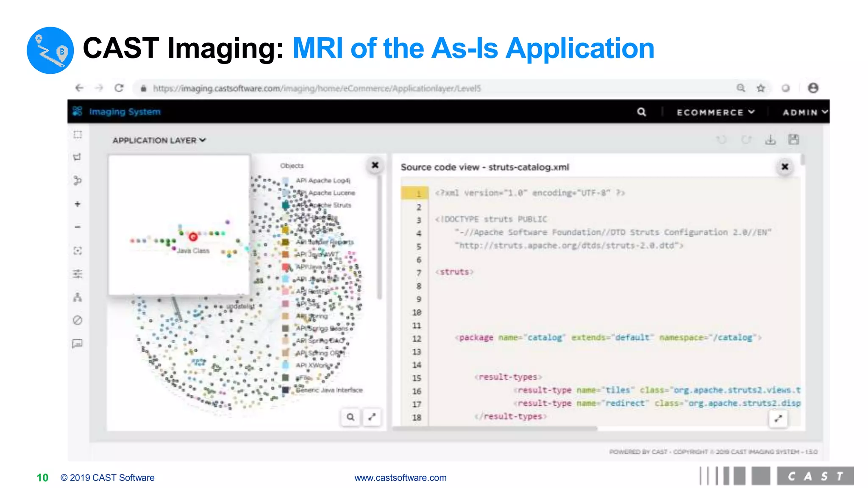The width and height of the screenshot is (868, 488).
Task: Zoom in with the plus icon
Action: click(78, 204)
